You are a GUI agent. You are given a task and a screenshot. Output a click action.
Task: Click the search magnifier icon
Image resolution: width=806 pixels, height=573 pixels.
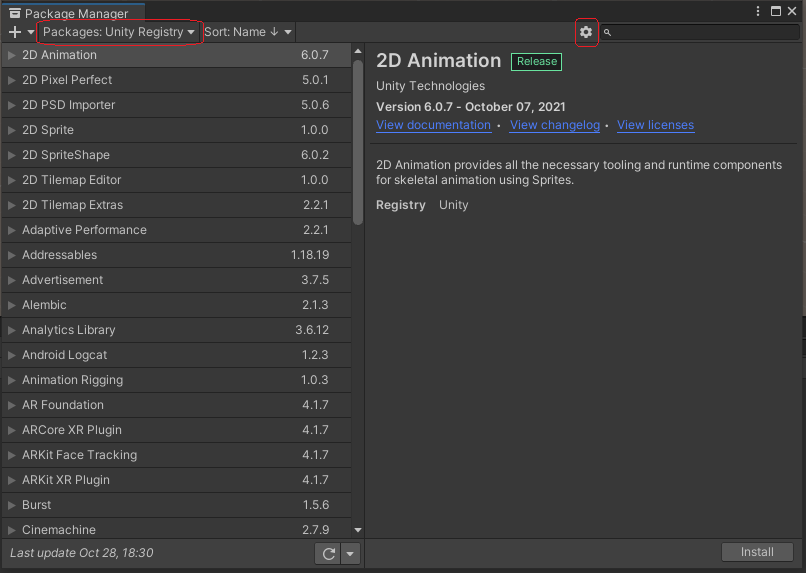[x=607, y=32]
